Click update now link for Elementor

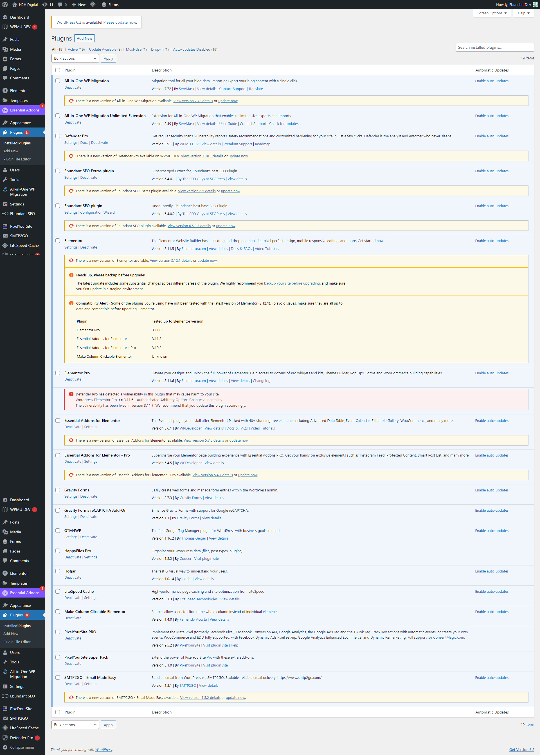(x=207, y=261)
